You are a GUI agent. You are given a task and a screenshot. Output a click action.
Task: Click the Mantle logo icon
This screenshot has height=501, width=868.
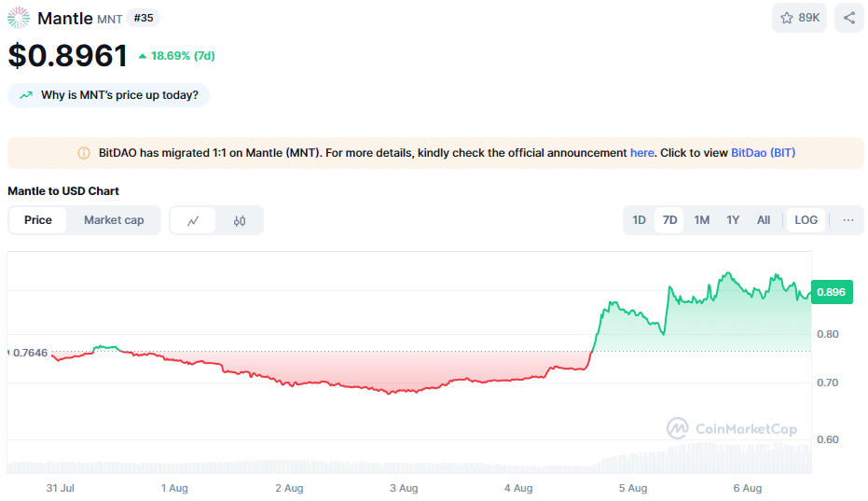click(19, 18)
